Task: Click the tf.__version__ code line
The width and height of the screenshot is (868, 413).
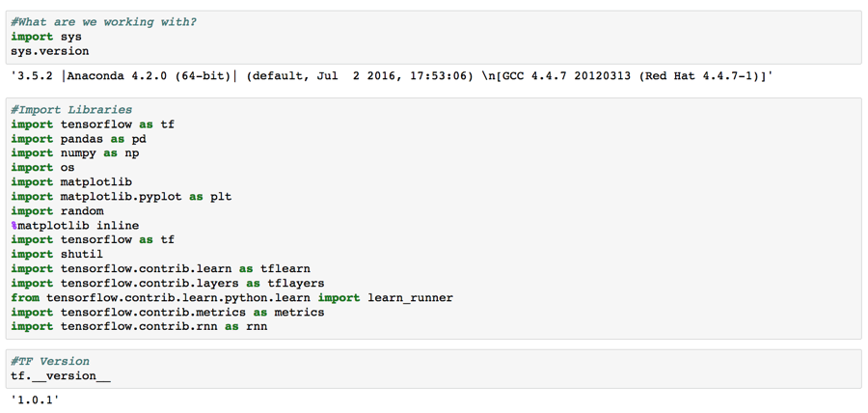Action: click(x=61, y=376)
